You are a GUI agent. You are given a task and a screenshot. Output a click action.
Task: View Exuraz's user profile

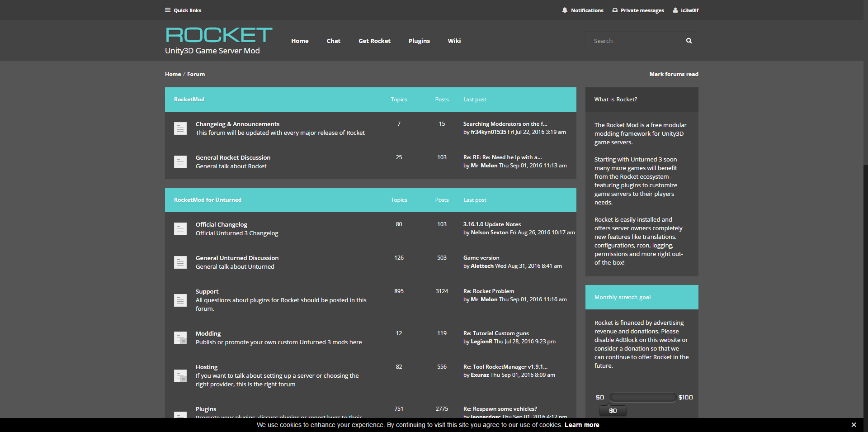pos(480,375)
